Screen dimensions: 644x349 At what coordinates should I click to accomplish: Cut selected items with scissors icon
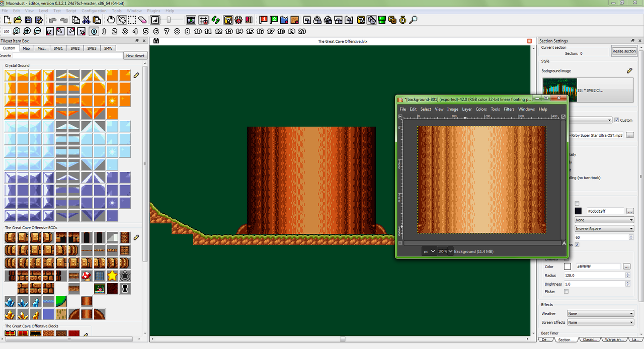click(86, 20)
